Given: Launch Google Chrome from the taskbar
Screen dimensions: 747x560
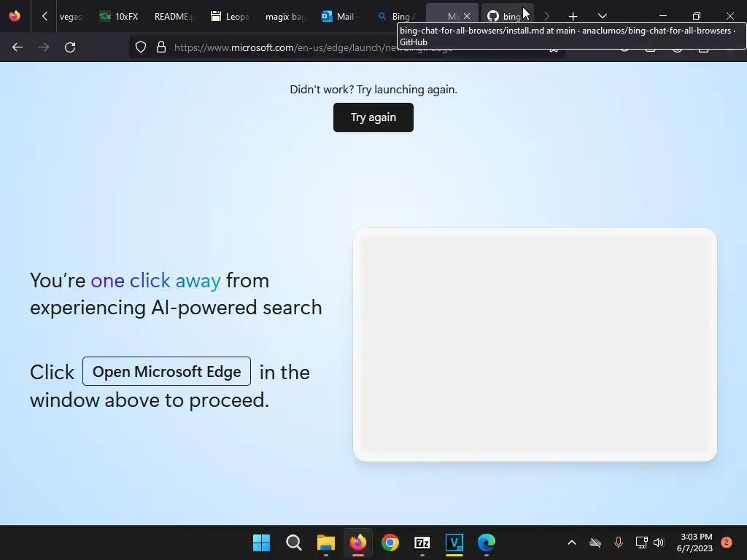Looking at the screenshot, I should point(390,542).
